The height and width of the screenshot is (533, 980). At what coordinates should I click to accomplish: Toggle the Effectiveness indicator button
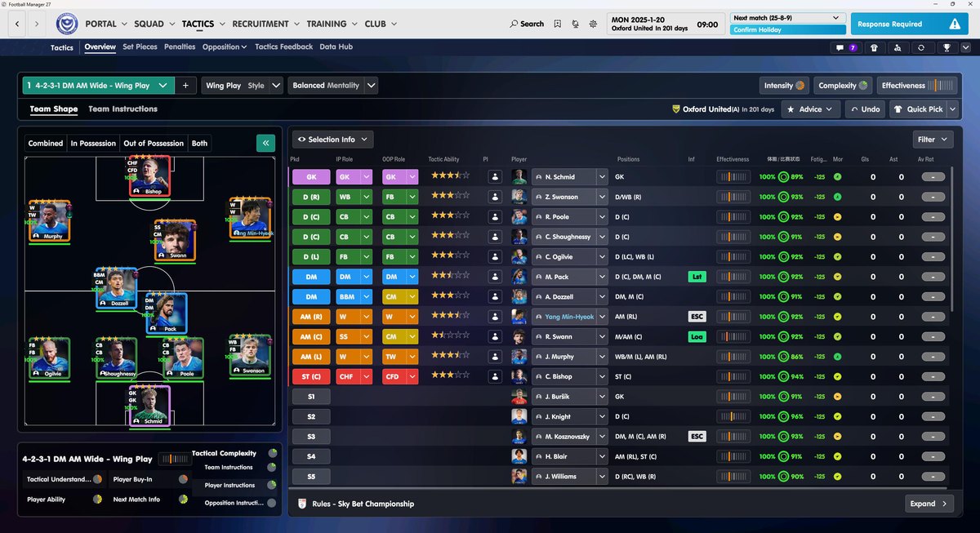917,85
